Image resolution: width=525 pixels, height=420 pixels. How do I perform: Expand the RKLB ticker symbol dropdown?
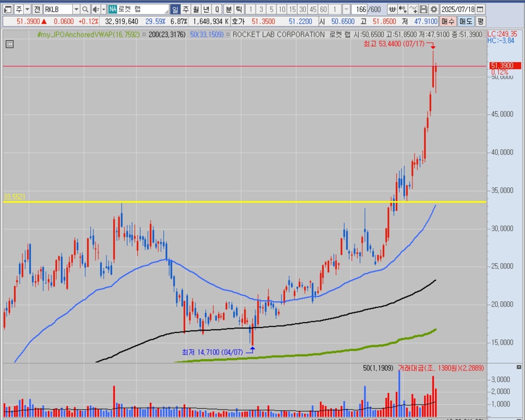pyautogui.click(x=76, y=9)
